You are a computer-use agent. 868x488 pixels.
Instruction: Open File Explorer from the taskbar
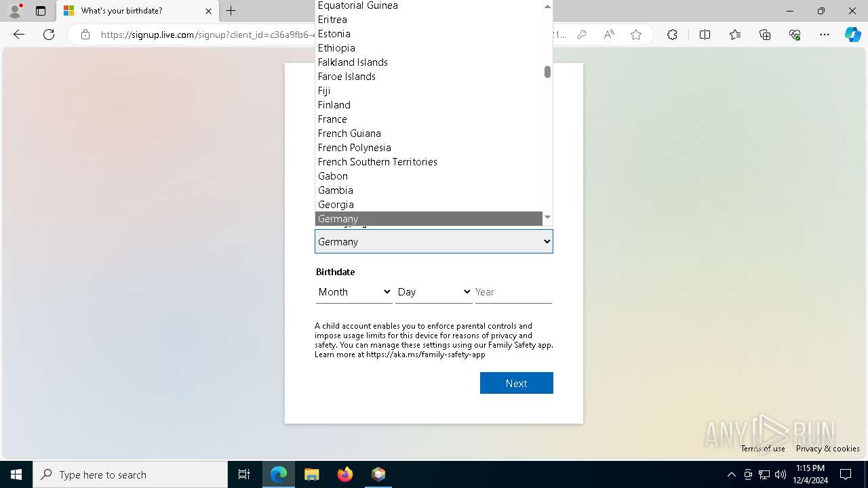pos(312,474)
